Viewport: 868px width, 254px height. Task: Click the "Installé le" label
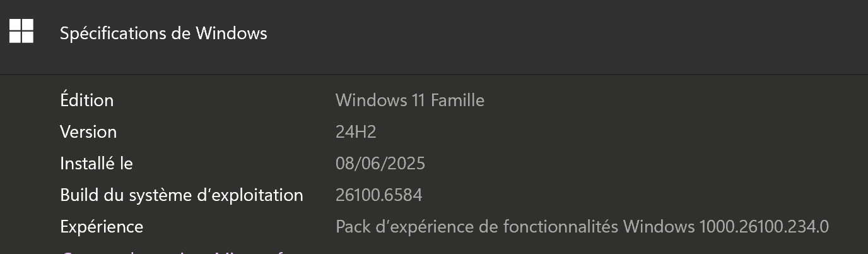[97, 163]
